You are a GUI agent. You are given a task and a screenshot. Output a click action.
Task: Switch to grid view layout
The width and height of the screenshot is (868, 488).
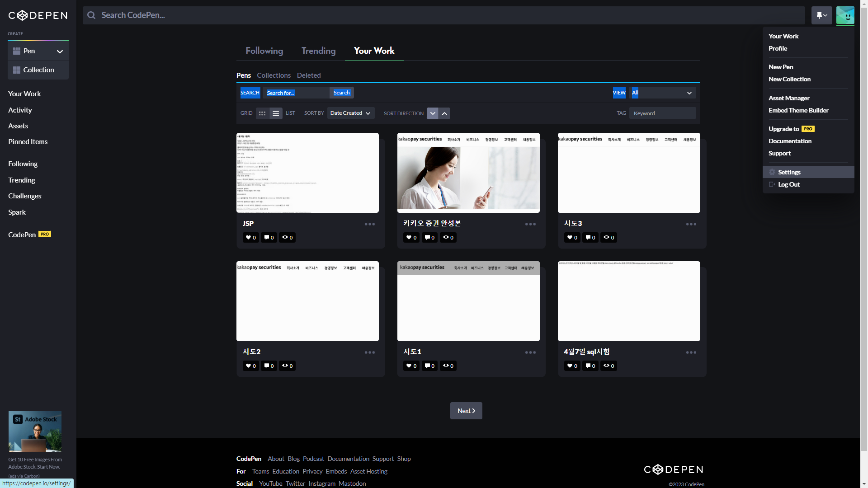click(x=262, y=113)
